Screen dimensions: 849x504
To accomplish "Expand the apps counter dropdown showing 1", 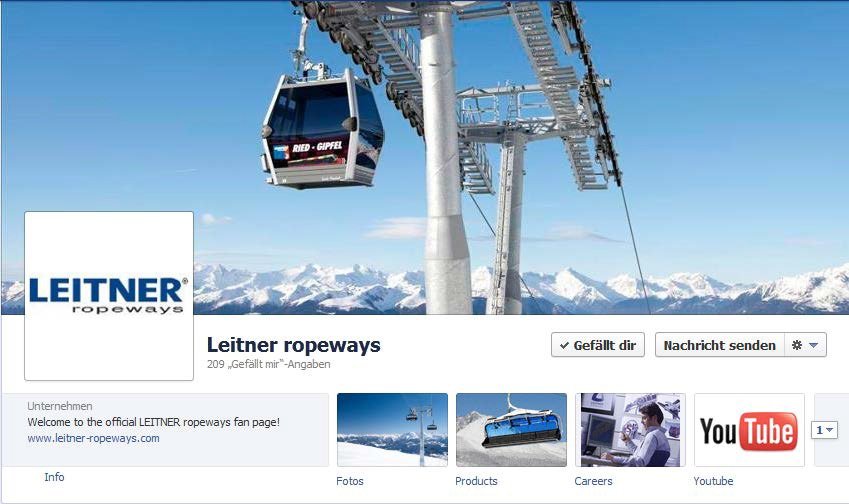I will point(824,430).
